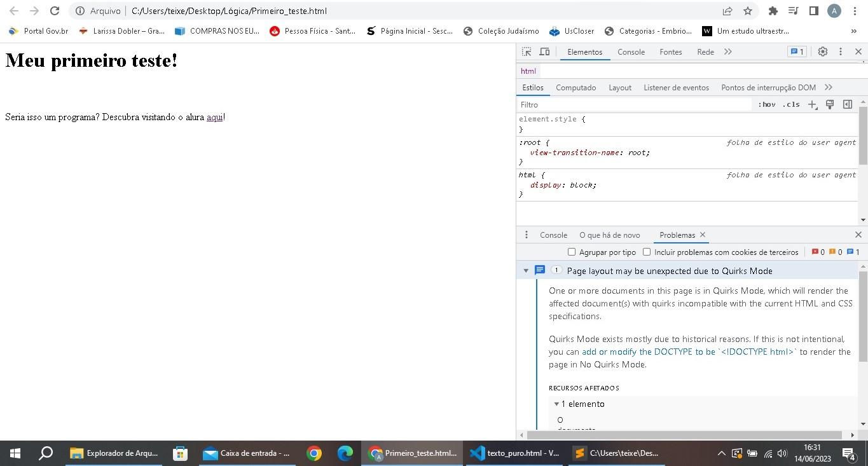Select the Layout tab

620,88
